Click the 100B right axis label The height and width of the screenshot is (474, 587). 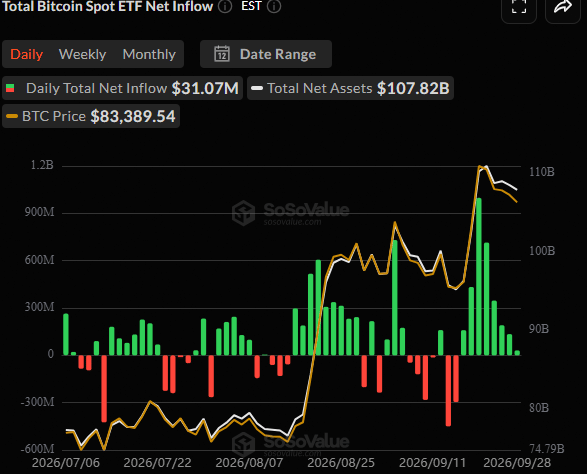coord(542,250)
